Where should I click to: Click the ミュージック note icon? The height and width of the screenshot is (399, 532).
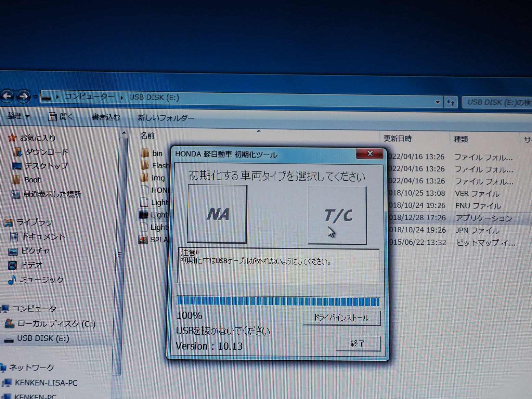tap(12, 280)
